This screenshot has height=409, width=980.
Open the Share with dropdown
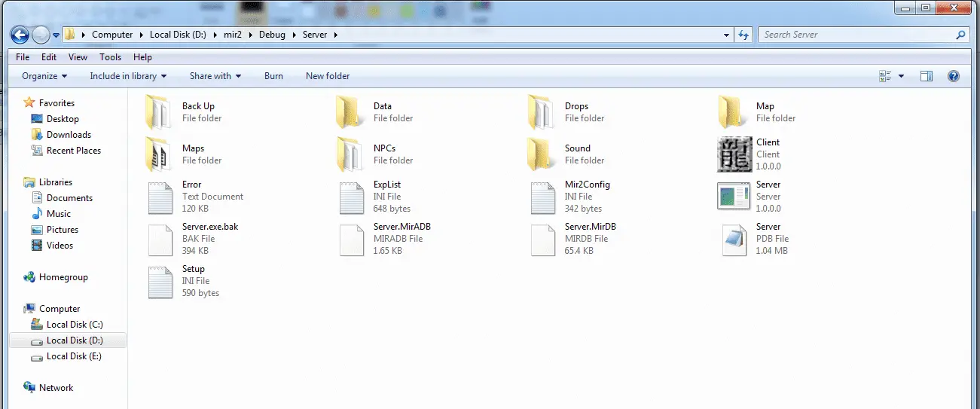coord(215,76)
